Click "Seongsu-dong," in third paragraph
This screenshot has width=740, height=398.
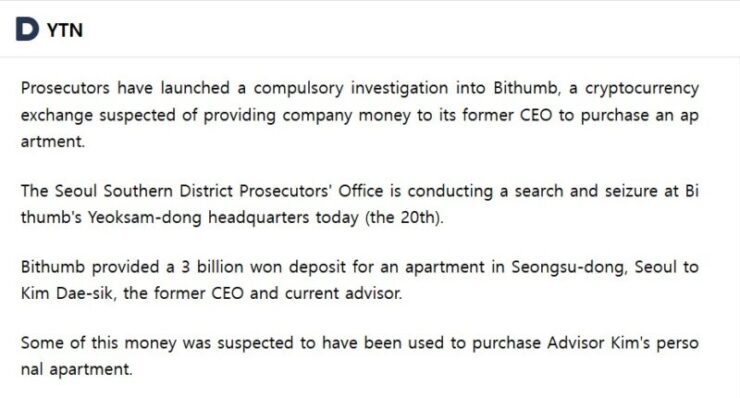(x=570, y=268)
